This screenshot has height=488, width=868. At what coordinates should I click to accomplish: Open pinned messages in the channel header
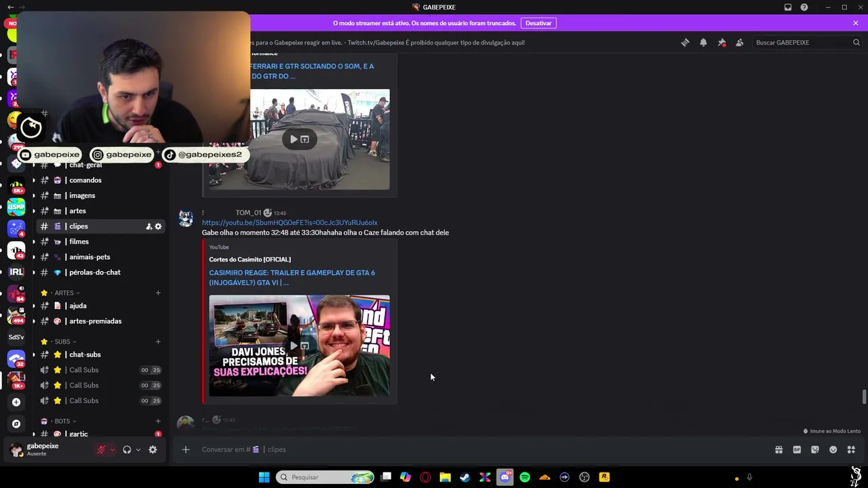tap(722, 43)
